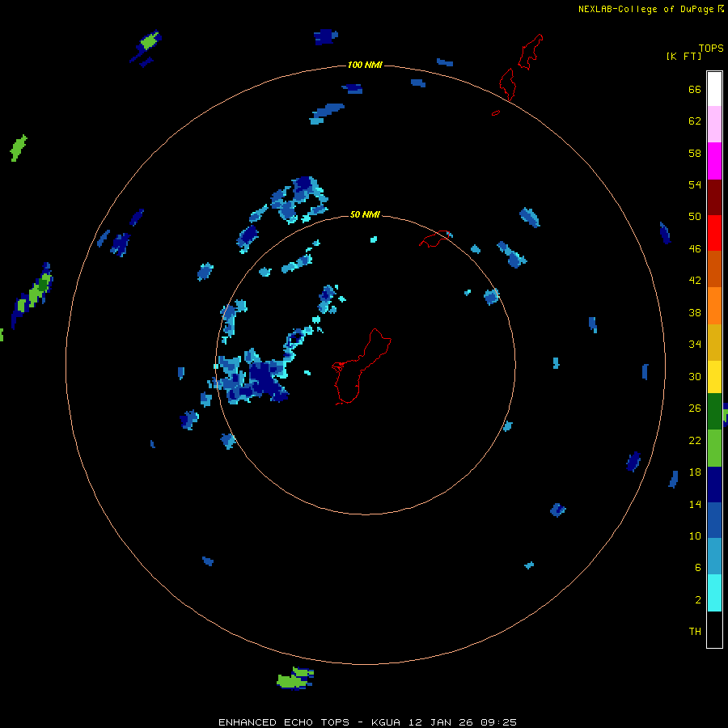Click the cyan legend swatch

coord(714,594)
